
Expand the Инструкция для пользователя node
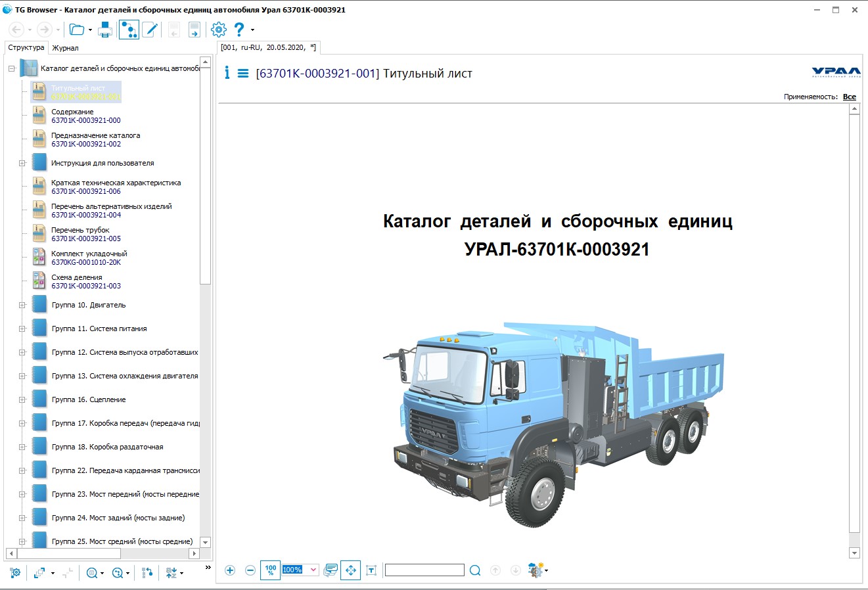click(22, 163)
